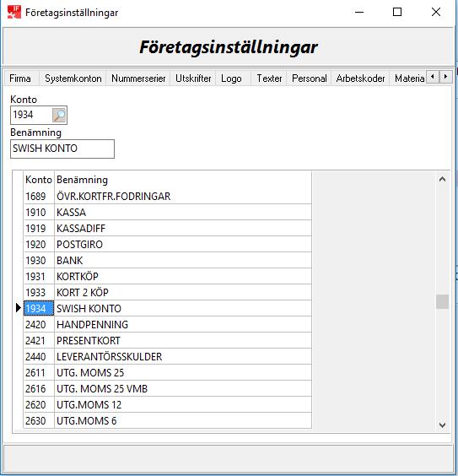458x476 pixels.
Task: Click the KASSA name cell
Action: point(183,212)
